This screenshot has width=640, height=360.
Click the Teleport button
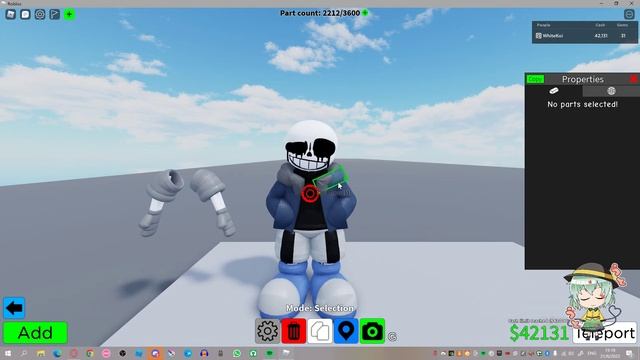[x=604, y=333]
